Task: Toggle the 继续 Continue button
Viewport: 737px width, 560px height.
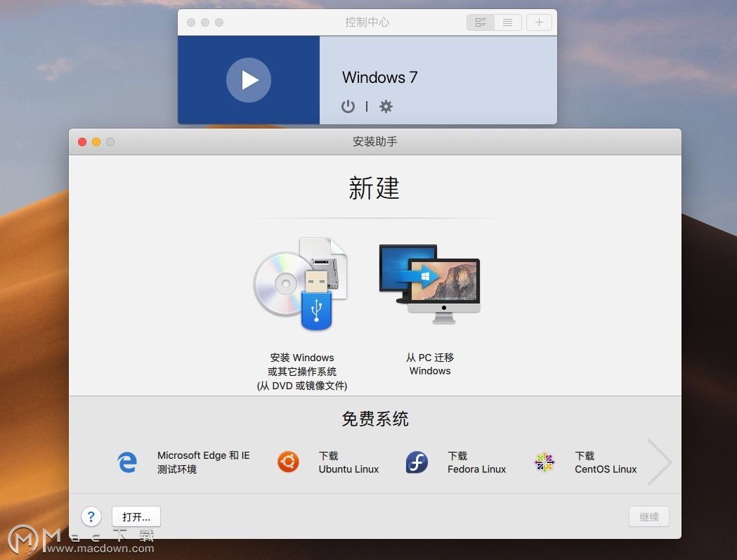Action: [x=648, y=516]
